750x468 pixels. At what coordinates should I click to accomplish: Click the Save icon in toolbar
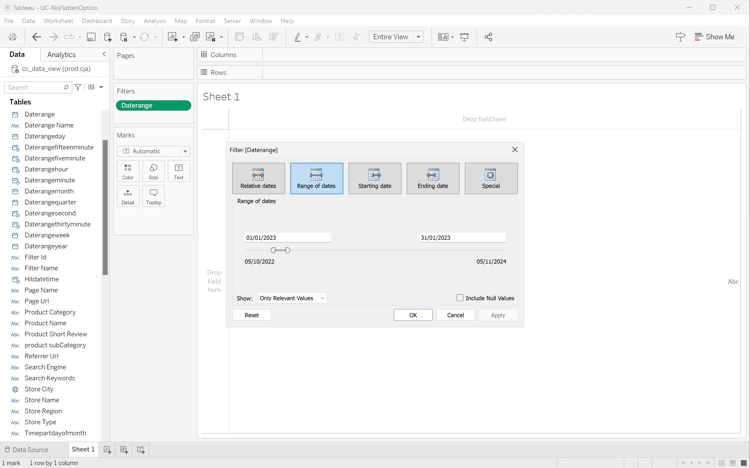pos(91,37)
